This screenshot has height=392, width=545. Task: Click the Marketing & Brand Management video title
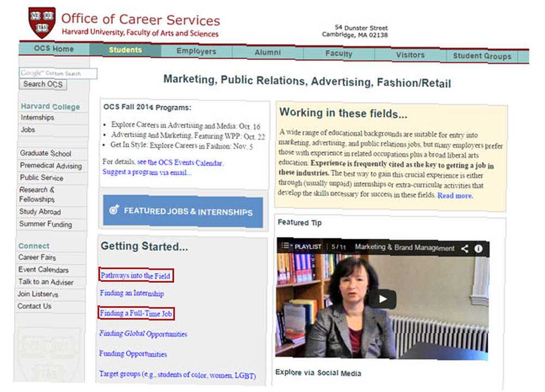coord(404,248)
